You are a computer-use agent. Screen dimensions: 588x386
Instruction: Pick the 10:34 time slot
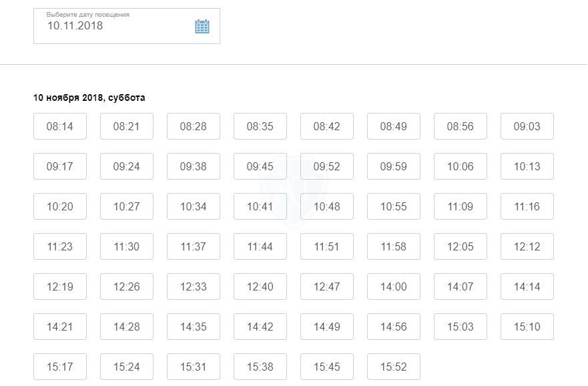[x=194, y=206]
